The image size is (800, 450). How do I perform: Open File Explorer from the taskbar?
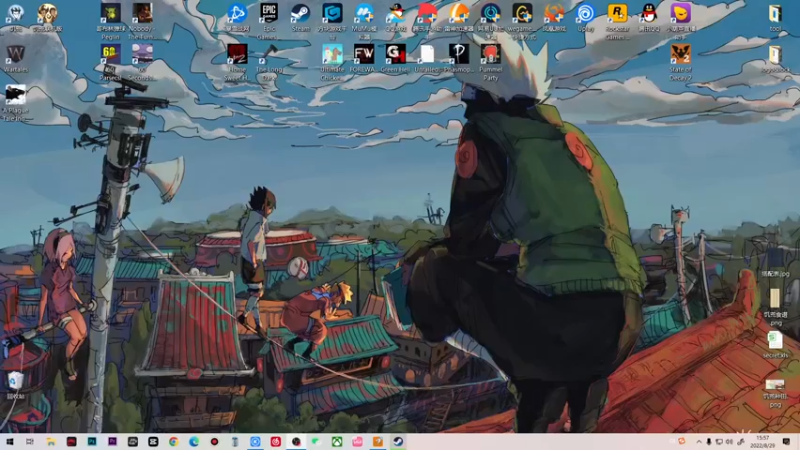pos(51,442)
